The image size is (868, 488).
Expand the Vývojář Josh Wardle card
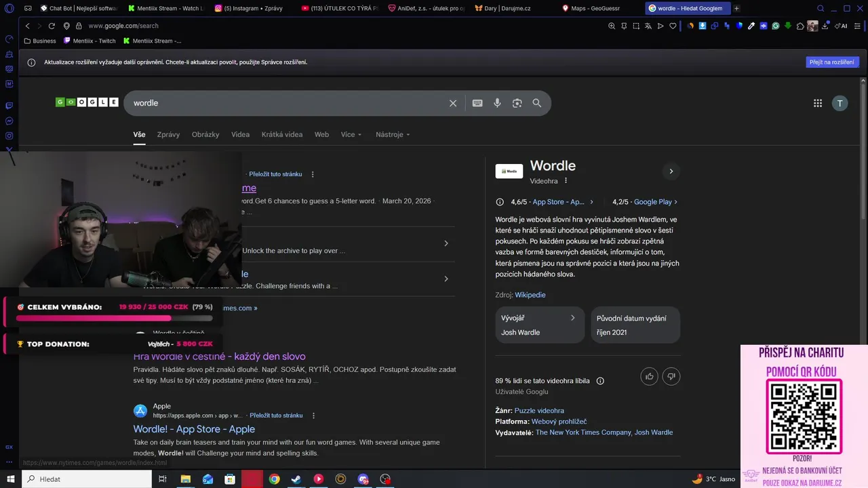click(540, 325)
